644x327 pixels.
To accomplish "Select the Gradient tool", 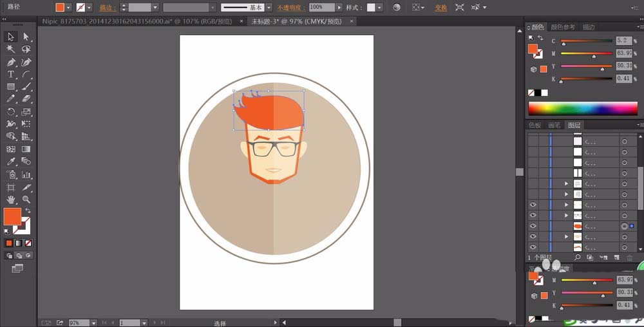I will [26, 149].
